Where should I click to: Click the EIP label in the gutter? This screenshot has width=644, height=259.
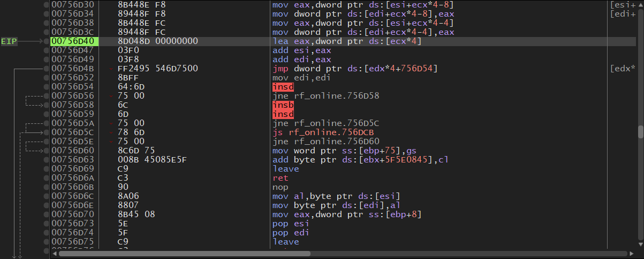(9, 41)
